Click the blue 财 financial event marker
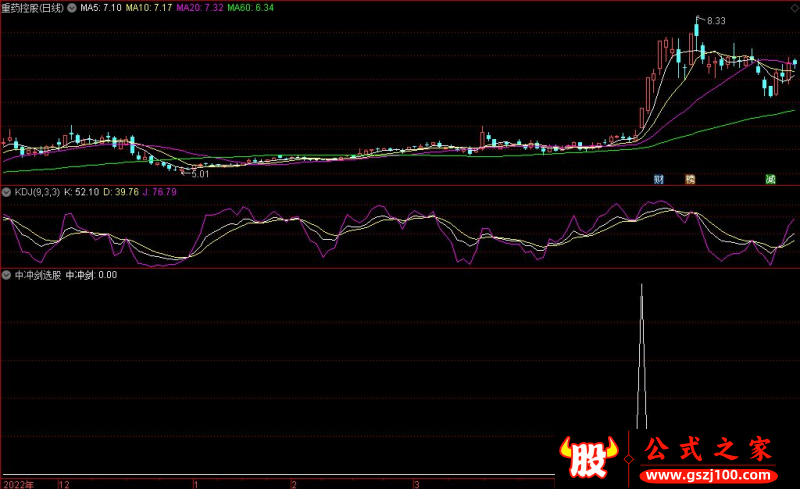The image size is (800, 489). point(659,180)
